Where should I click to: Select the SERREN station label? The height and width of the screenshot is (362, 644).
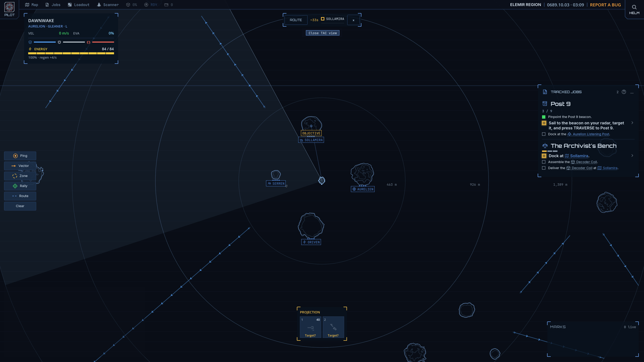[x=276, y=184]
